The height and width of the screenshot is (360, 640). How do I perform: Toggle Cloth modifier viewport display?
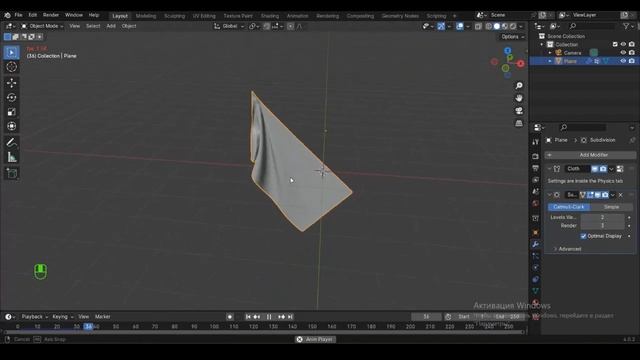[x=595, y=169]
